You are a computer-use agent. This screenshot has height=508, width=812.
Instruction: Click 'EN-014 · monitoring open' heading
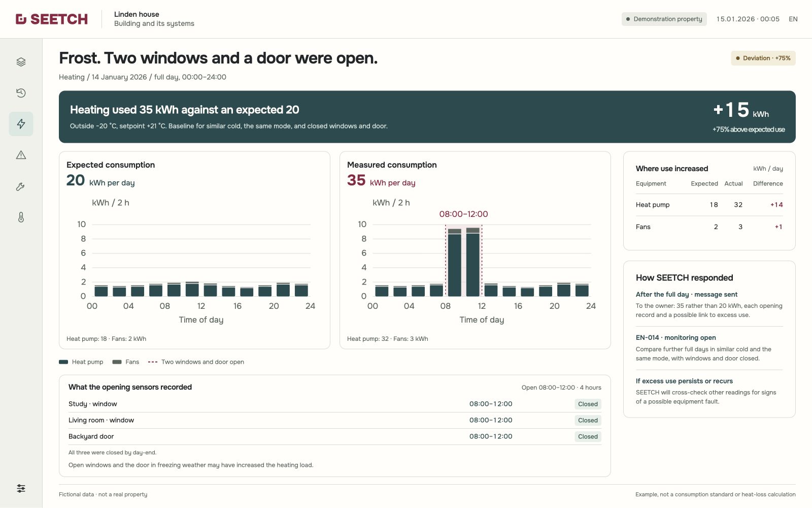point(675,338)
